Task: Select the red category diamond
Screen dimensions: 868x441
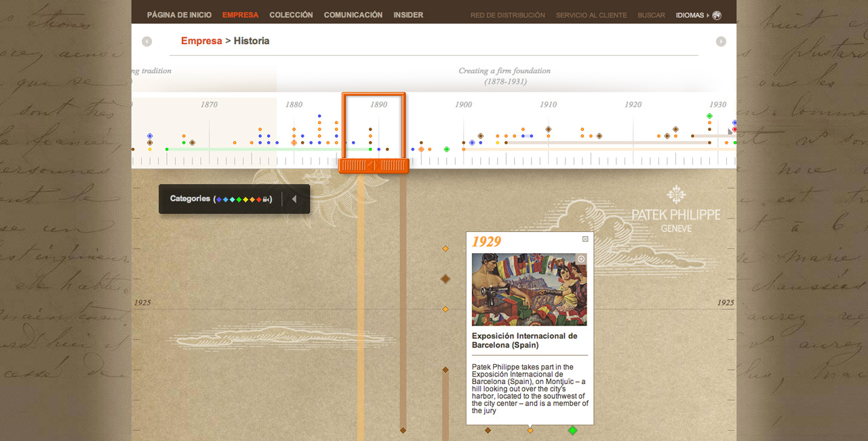Action: pyautogui.click(x=259, y=199)
